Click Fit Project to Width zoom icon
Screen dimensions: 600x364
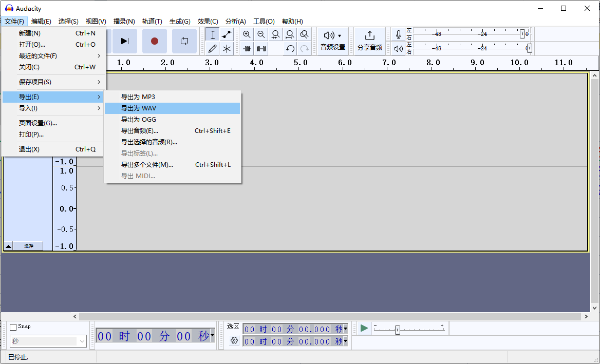coord(290,34)
